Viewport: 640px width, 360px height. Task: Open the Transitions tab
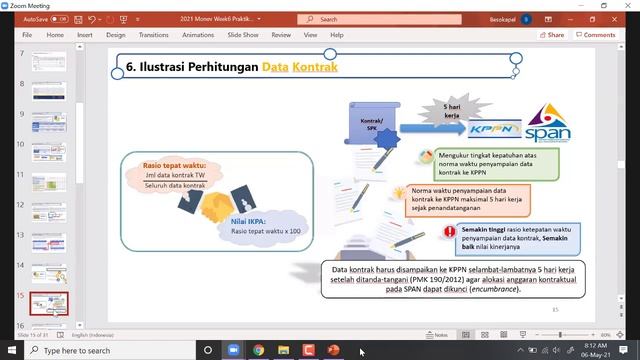(153, 35)
